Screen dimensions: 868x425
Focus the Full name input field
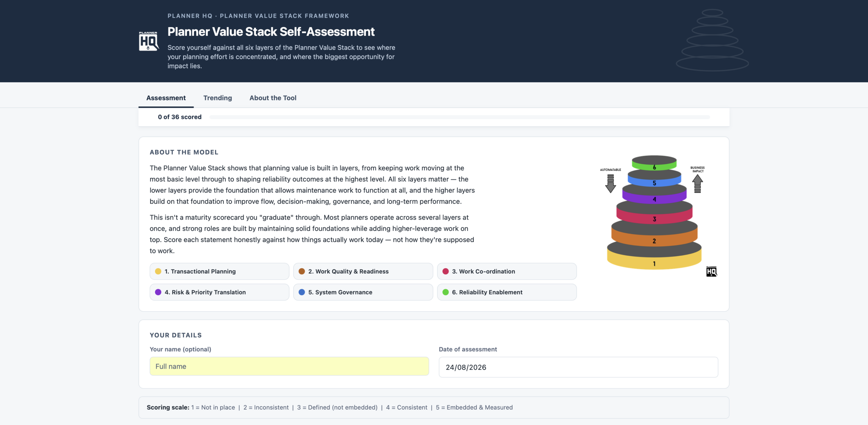pyautogui.click(x=289, y=366)
